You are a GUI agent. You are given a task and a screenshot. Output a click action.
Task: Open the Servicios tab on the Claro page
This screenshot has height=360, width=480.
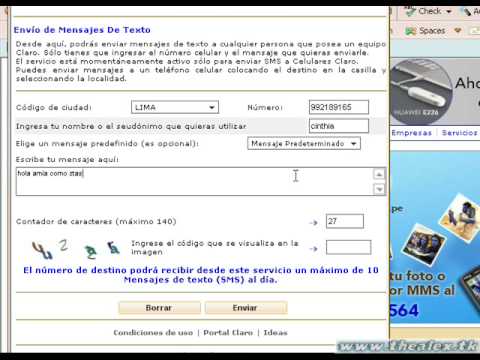(459, 133)
